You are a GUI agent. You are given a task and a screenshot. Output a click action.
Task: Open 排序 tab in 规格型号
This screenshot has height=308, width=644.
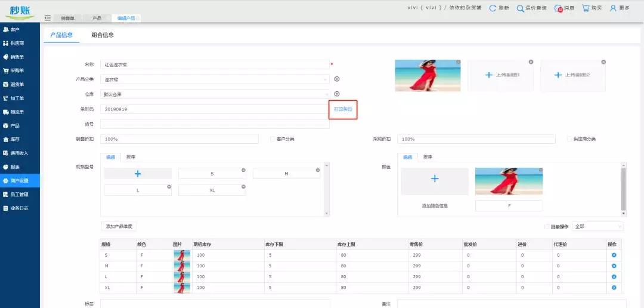131,157
